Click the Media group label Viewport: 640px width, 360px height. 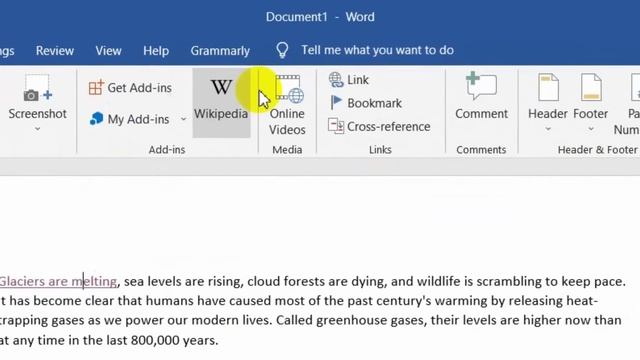tap(287, 150)
